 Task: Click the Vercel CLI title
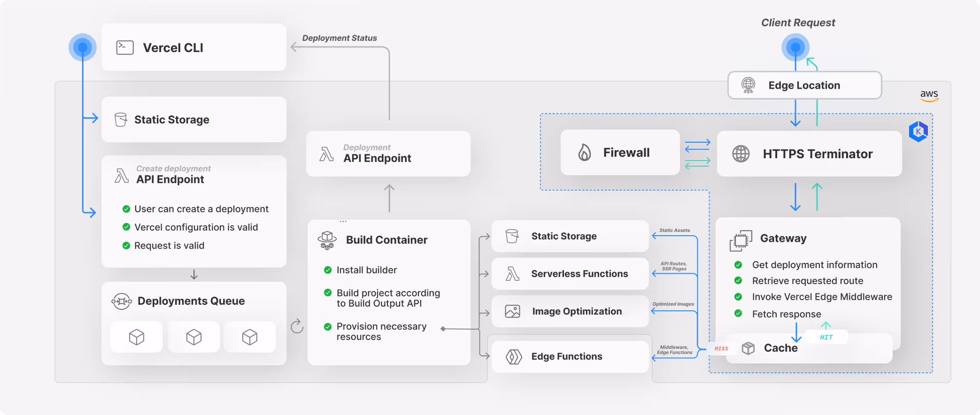[173, 47]
